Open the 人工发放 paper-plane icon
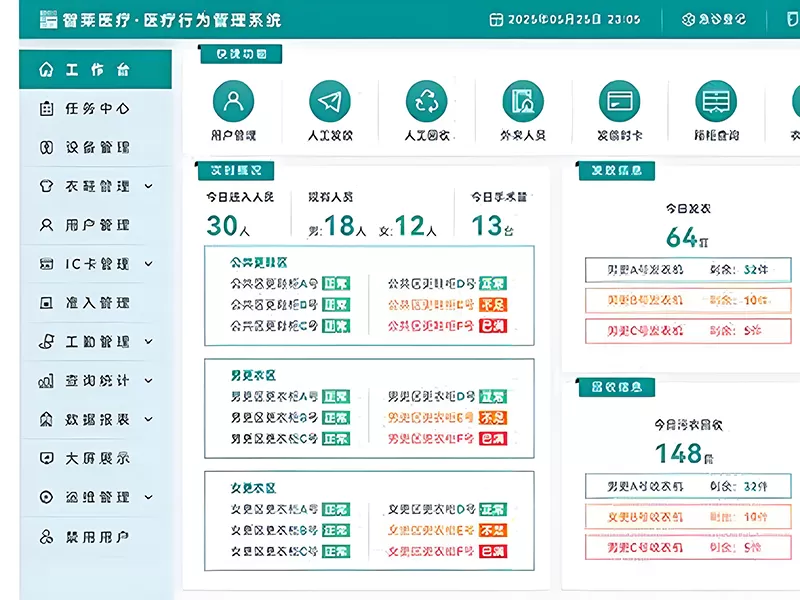800x600 pixels. (x=330, y=101)
